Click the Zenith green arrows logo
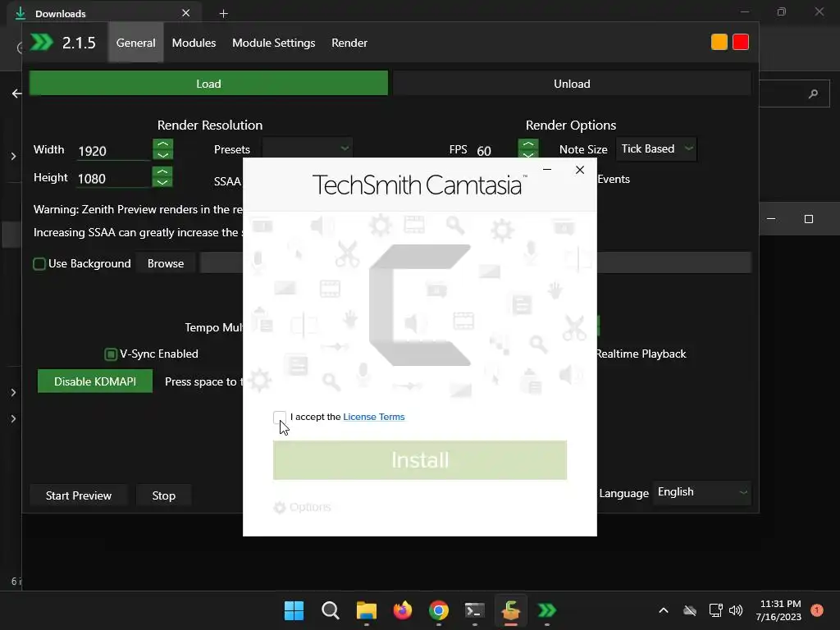Viewport: 840px width, 630px height. click(41, 42)
